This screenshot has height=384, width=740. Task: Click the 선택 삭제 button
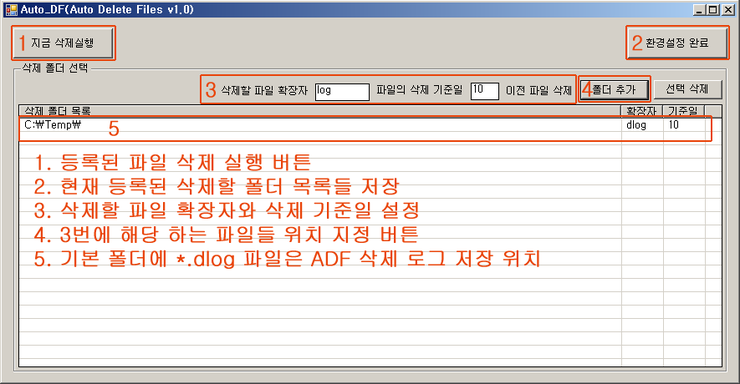point(688,89)
